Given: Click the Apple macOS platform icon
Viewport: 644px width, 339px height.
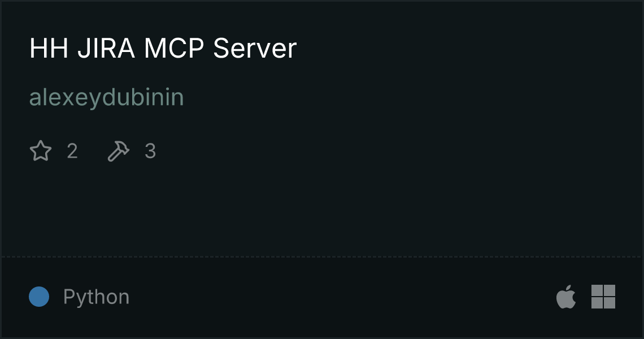Looking at the screenshot, I should click(x=566, y=296).
